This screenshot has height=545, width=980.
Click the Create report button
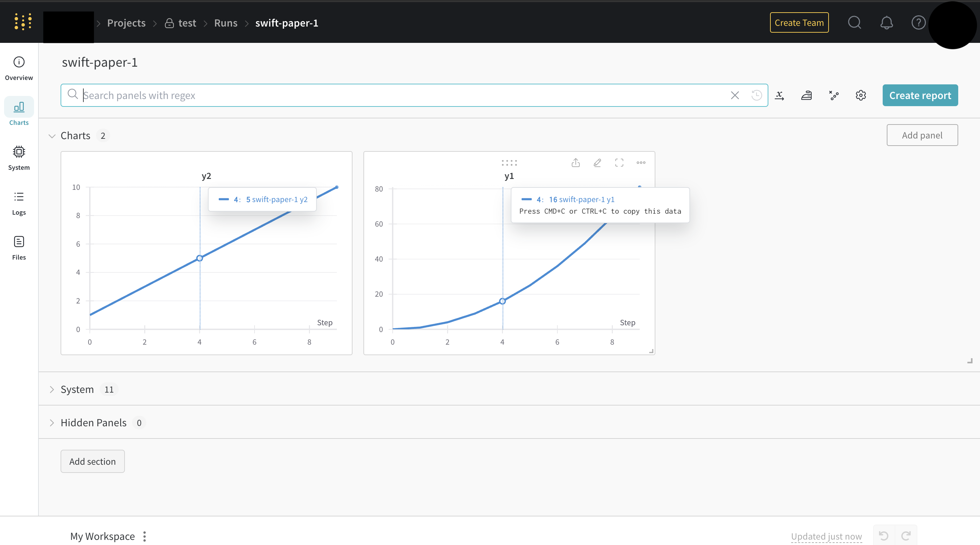[920, 96]
